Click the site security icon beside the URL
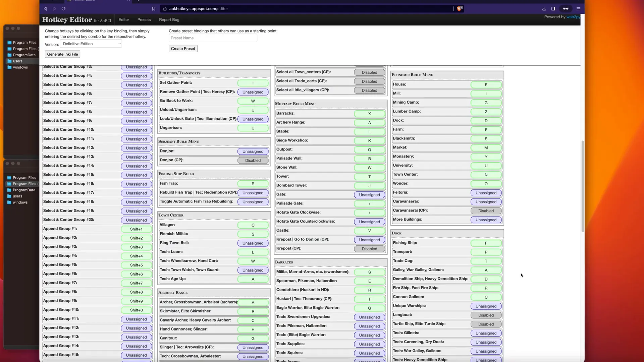644x362 pixels. point(164,9)
